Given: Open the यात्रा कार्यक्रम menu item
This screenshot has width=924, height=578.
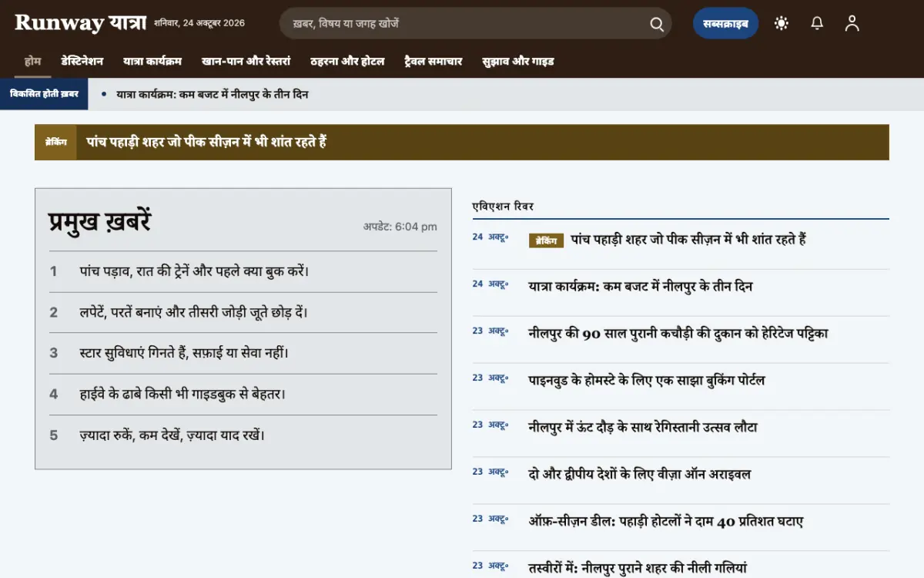Looking at the screenshot, I should coord(152,61).
